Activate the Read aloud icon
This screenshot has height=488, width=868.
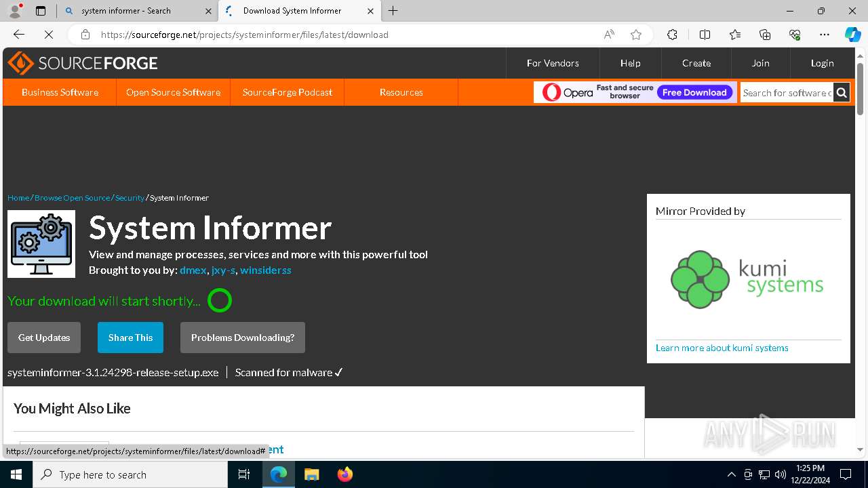pos(609,35)
